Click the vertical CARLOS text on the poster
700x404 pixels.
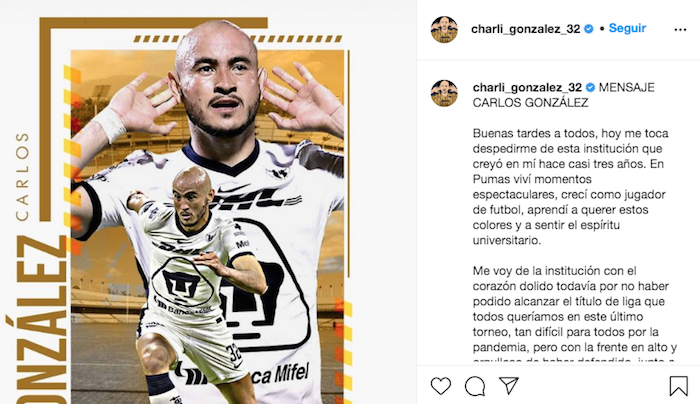click(22, 176)
